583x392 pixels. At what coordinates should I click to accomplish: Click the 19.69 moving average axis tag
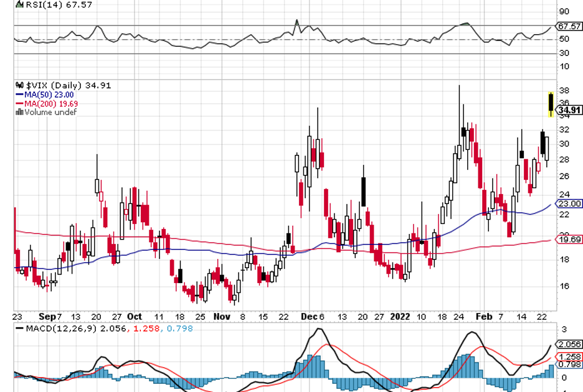569,240
